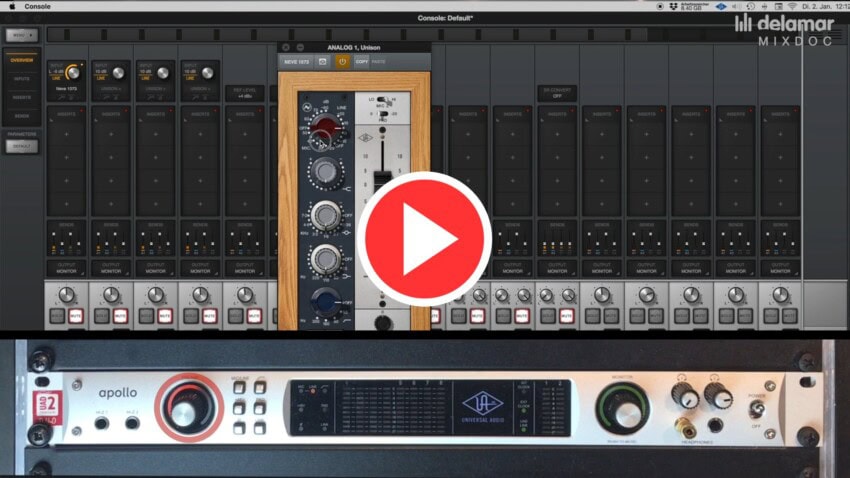850x478 pixels.
Task: Click the pan knob of the rightmost channel
Action: pos(780,295)
